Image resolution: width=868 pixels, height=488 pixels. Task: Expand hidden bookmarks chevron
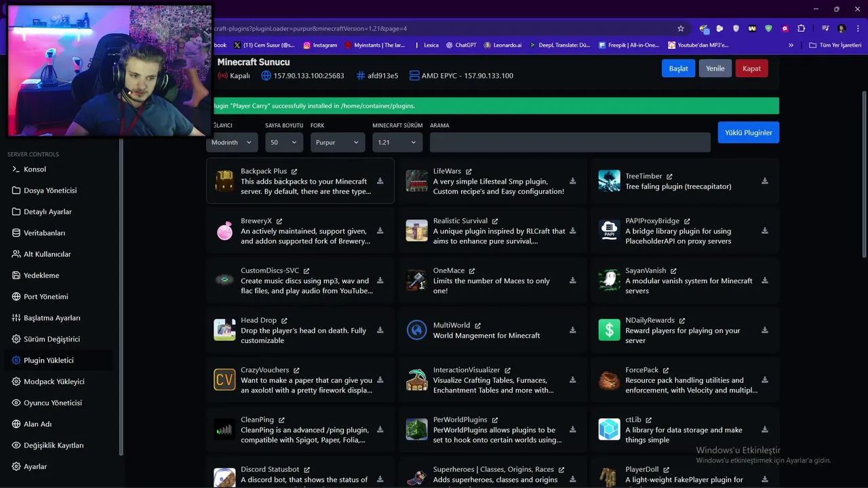pyautogui.click(x=791, y=45)
